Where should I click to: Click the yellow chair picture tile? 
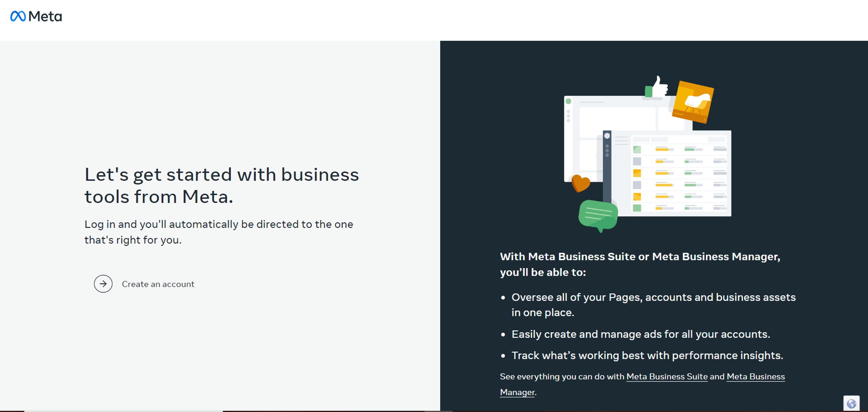(x=693, y=102)
